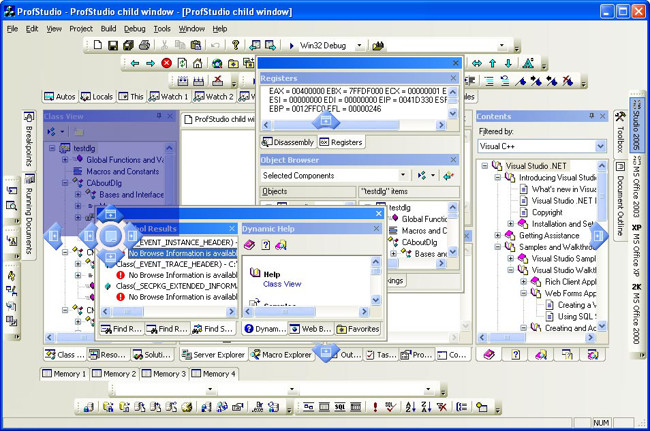The width and height of the screenshot is (650, 431).
Task: Click Dynamic Help horizontal scrollbar thumb
Action: pyautogui.click(x=284, y=312)
